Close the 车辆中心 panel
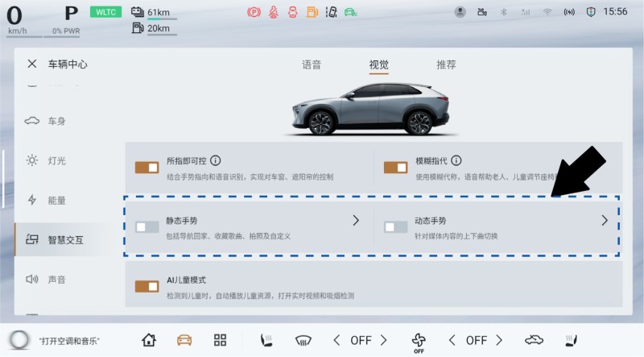Viewport: 644px width, 357px height. pyautogui.click(x=32, y=64)
